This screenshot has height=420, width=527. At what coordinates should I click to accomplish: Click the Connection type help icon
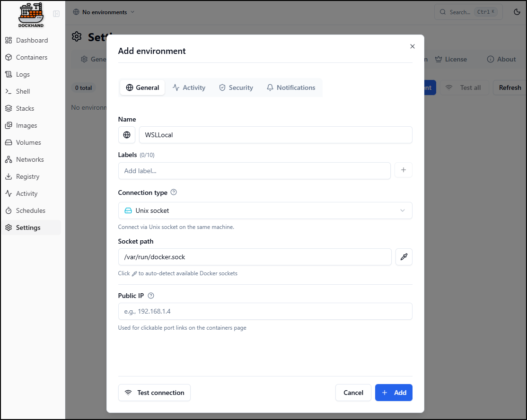pyautogui.click(x=174, y=192)
